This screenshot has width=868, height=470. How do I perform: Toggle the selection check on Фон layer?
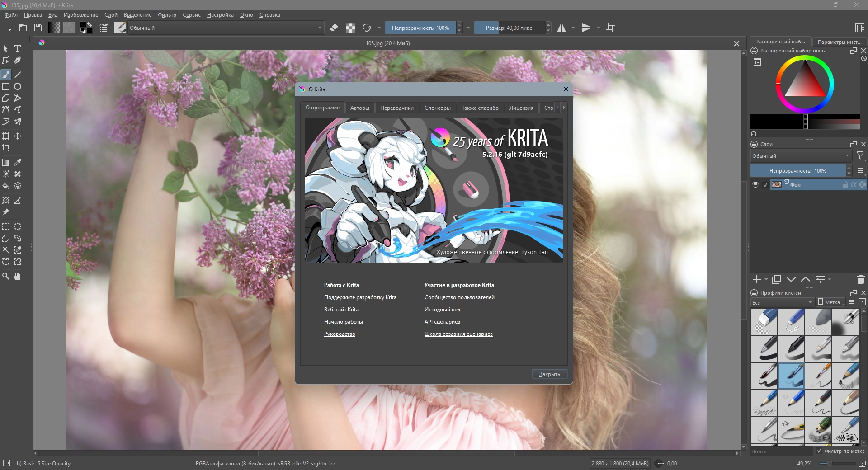point(765,184)
